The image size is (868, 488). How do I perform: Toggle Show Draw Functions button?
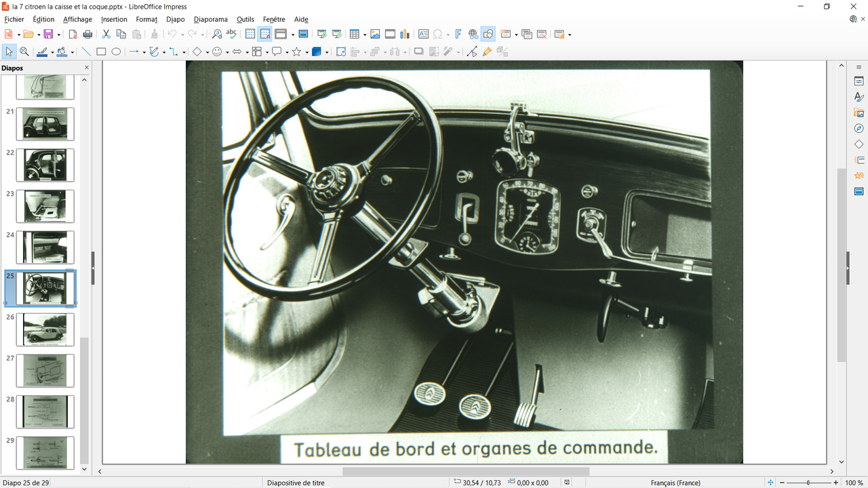click(488, 34)
